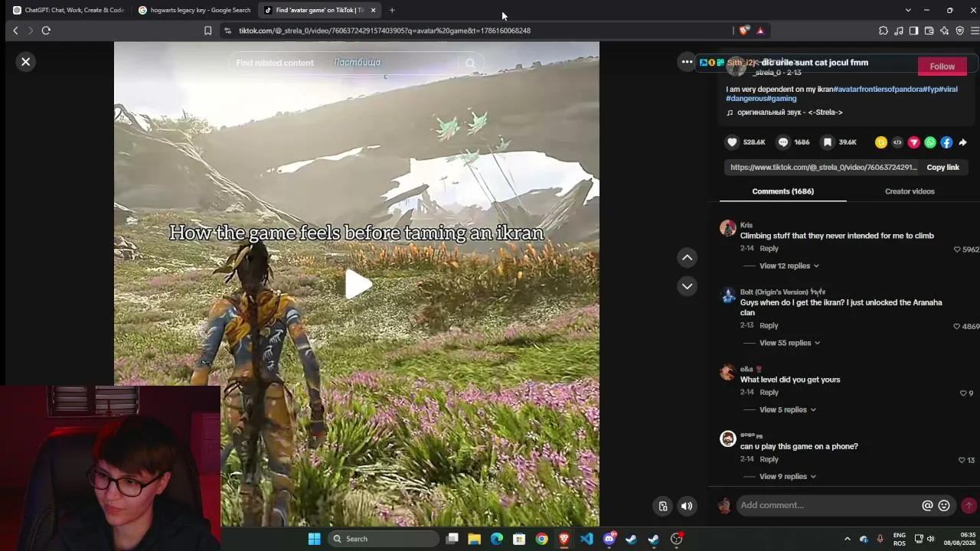Reload the current page
This screenshot has width=980, height=551.
pos(46,31)
